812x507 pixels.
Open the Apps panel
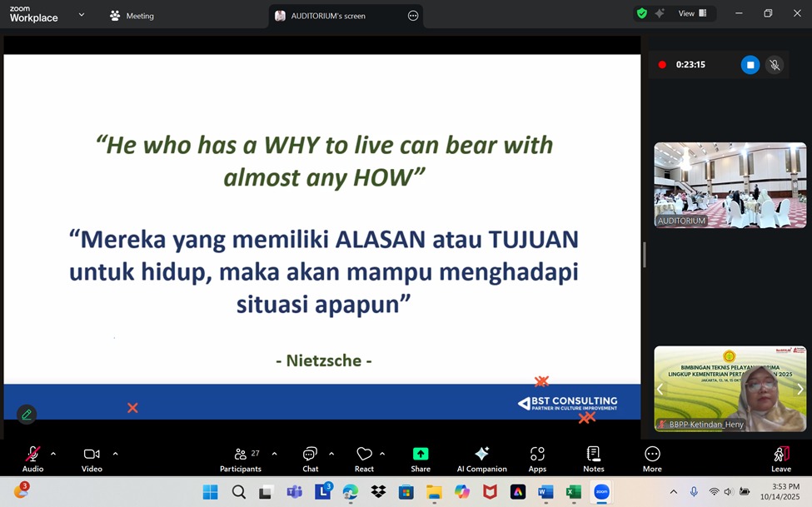coord(537,457)
